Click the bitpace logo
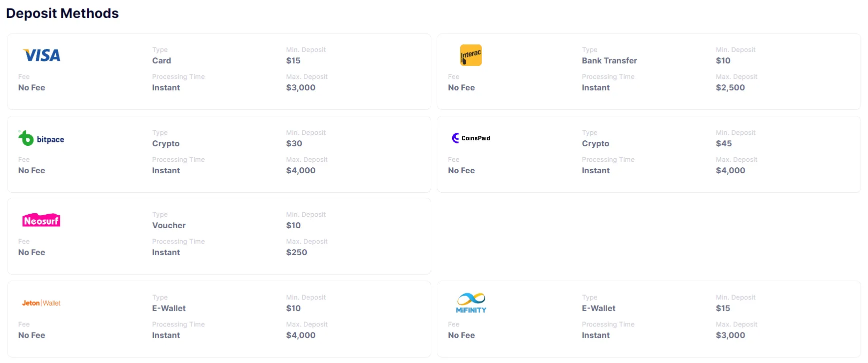The width and height of the screenshot is (868, 363). [x=41, y=138]
